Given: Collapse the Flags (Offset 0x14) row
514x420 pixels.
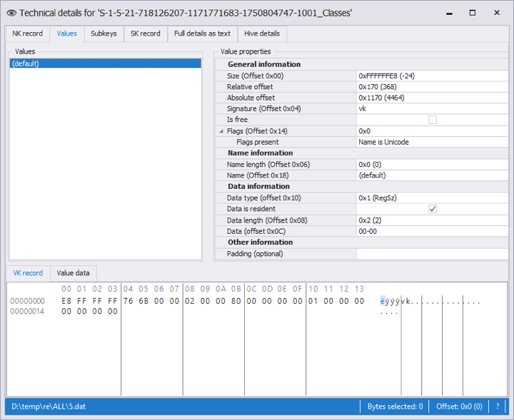Looking at the screenshot, I should click(221, 131).
